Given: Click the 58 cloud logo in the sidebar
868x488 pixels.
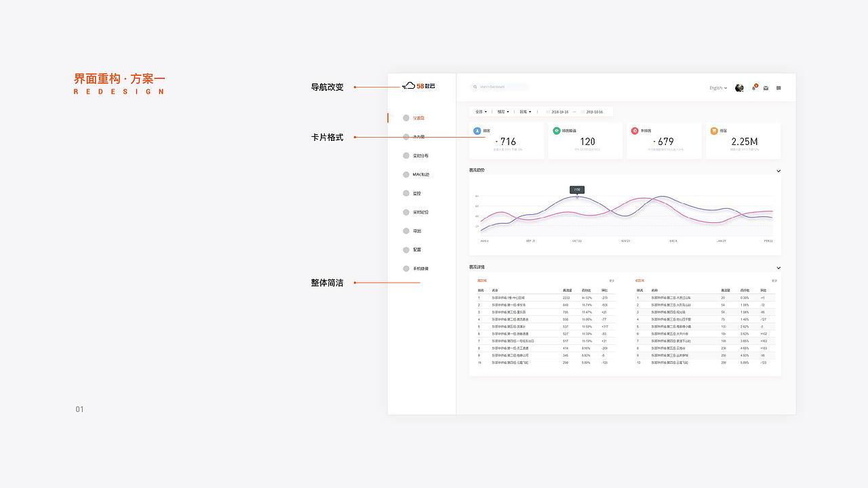Looking at the screenshot, I should pos(418,86).
